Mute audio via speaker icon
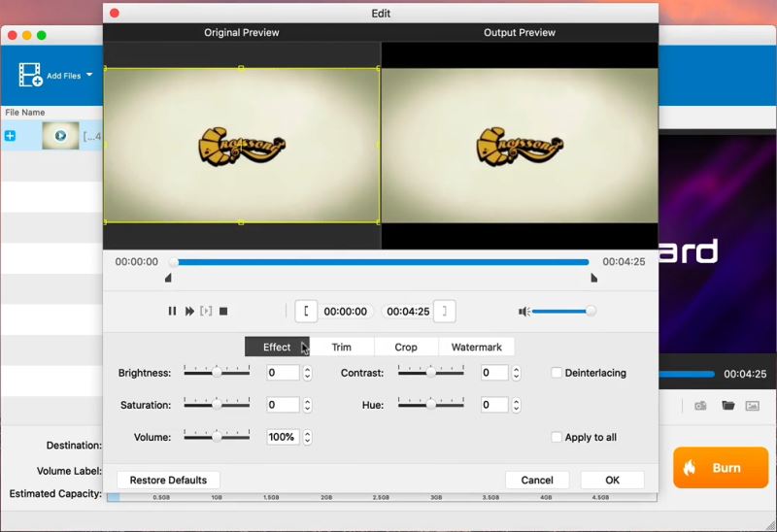 point(524,311)
